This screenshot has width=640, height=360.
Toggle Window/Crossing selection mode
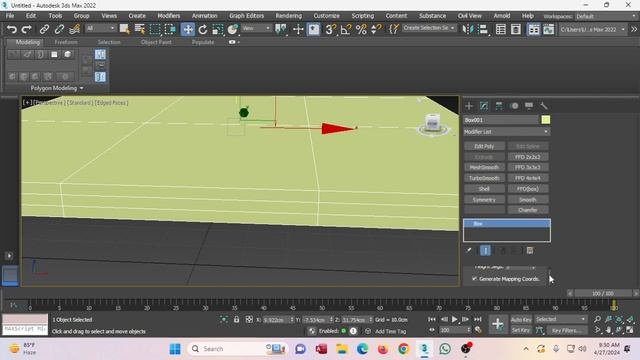pyautogui.click(x=170, y=29)
